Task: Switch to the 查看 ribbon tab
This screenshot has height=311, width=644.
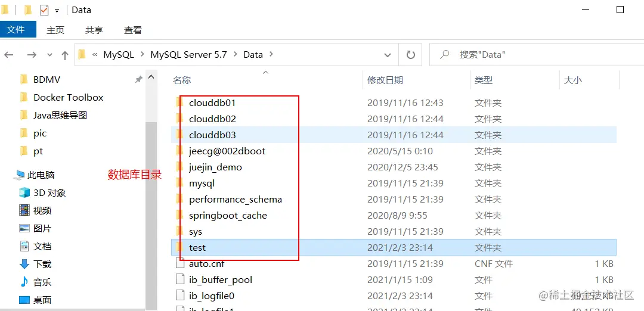Action: tap(132, 30)
